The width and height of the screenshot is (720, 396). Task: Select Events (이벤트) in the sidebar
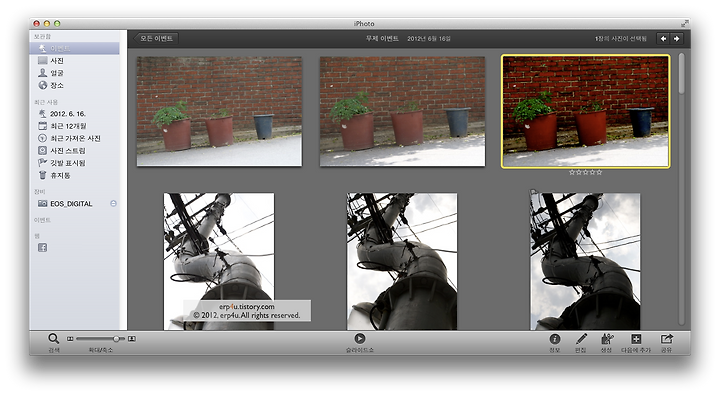(x=74, y=48)
